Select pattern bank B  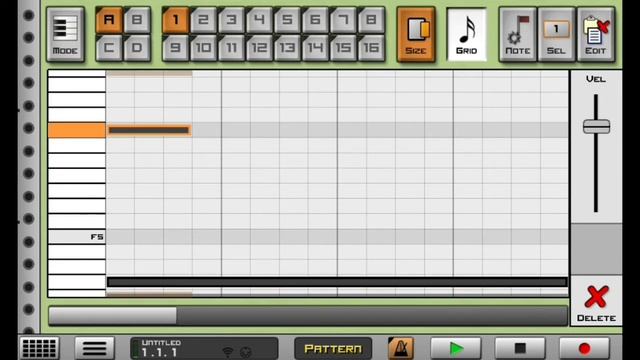pyautogui.click(x=137, y=20)
